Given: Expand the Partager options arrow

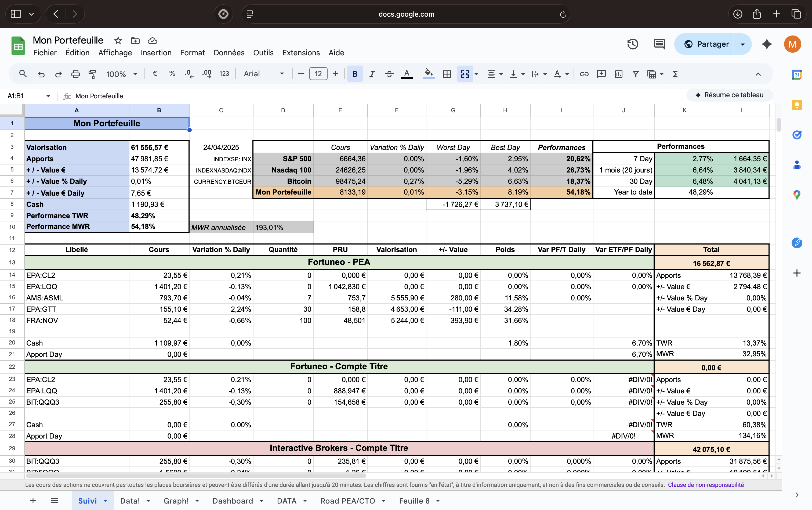Looking at the screenshot, I should tap(742, 44).
